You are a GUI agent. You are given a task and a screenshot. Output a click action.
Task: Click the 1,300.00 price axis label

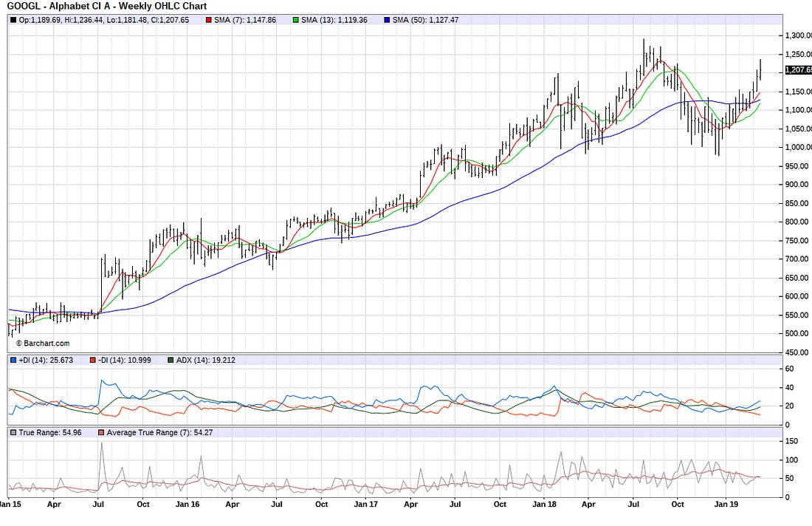[799, 35]
